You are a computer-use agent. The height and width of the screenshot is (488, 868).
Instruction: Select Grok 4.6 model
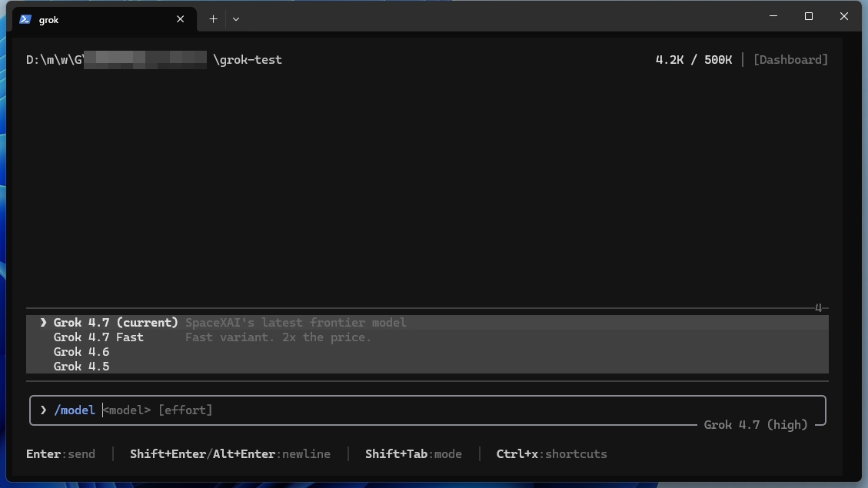427,352
